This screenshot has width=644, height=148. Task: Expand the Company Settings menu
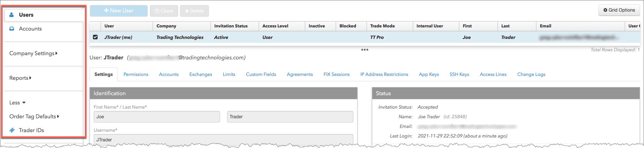point(34,53)
